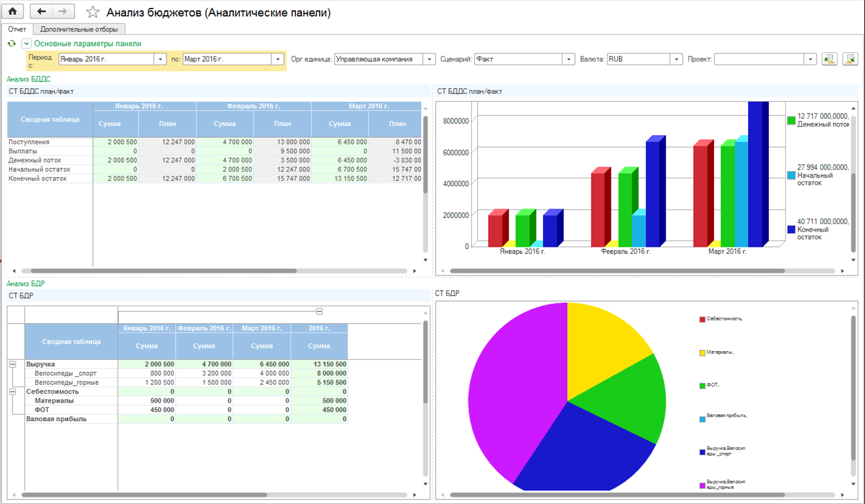Go back with the left arrow
The image size is (865, 504).
(42, 12)
